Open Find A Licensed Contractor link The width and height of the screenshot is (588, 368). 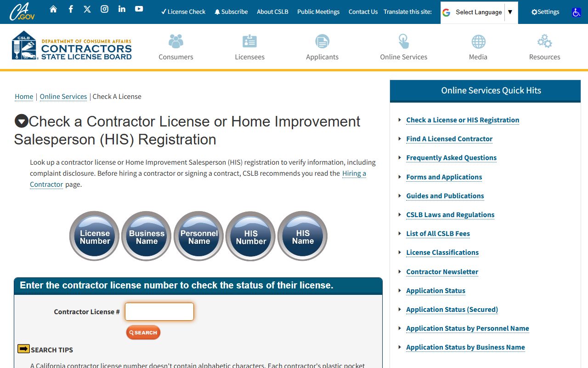click(x=449, y=139)
